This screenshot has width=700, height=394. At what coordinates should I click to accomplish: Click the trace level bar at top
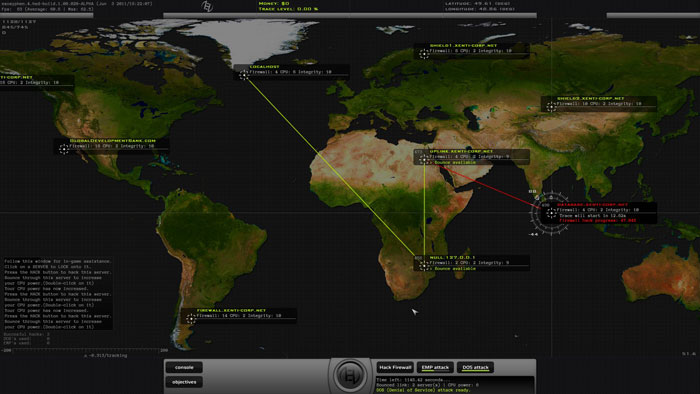350,15
